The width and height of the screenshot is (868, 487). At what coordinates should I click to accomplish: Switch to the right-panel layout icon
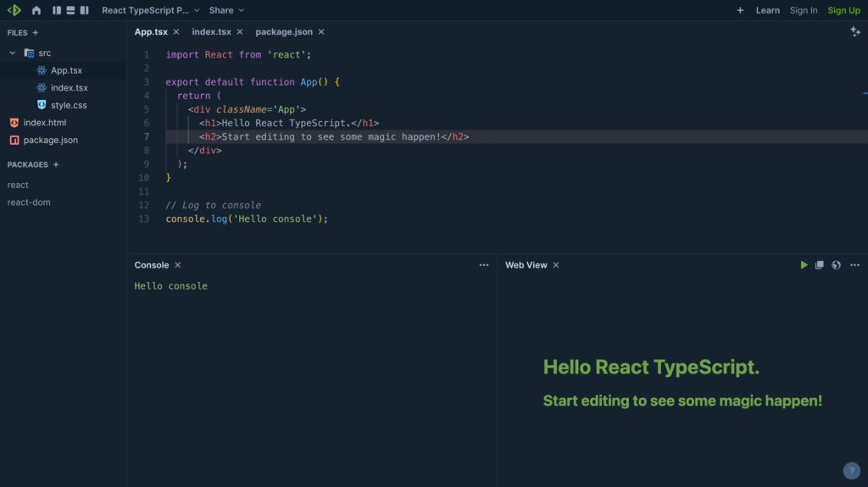point(84,10)
